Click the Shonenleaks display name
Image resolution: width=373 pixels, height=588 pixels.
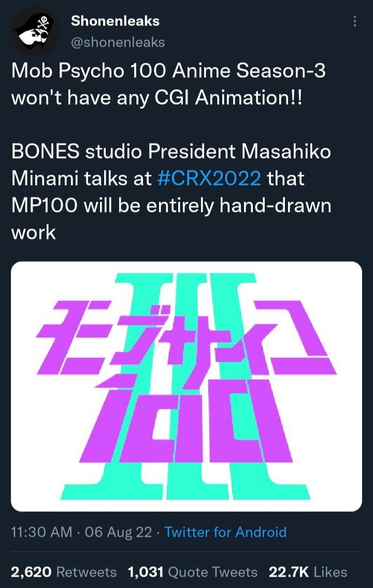[115, 21]
